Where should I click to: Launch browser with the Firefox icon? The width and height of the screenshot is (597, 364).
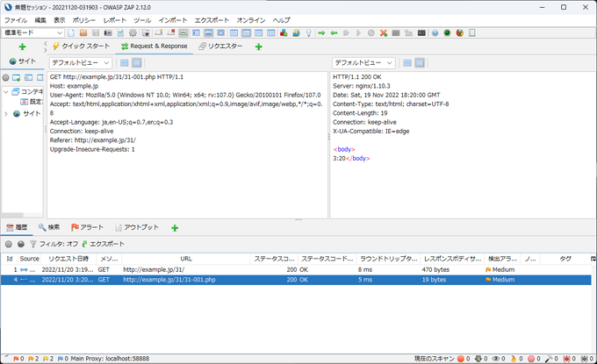click(459, 33)
